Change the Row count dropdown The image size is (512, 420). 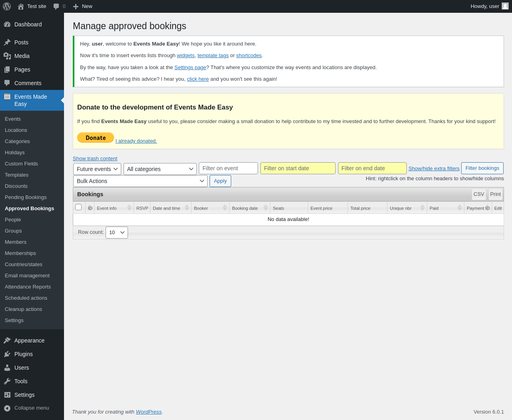coord(117,233)
